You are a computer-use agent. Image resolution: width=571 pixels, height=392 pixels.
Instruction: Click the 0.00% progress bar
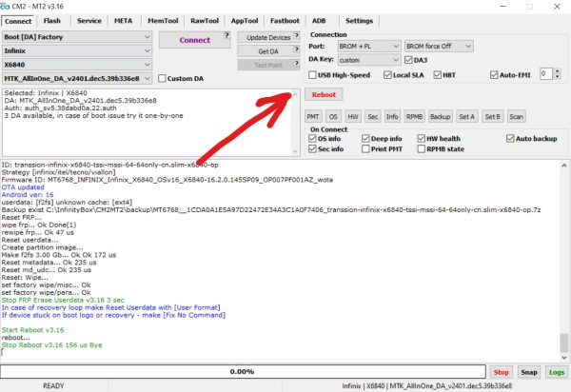(x=243, y=372)
